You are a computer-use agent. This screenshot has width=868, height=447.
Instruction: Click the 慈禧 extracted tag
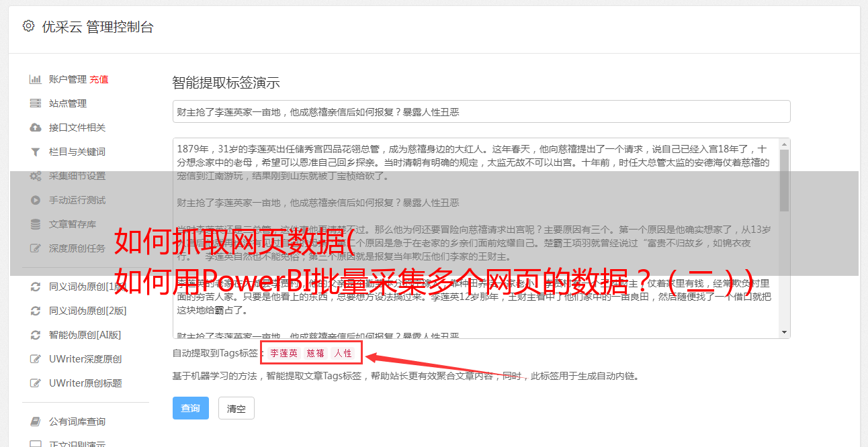(316, 353)
